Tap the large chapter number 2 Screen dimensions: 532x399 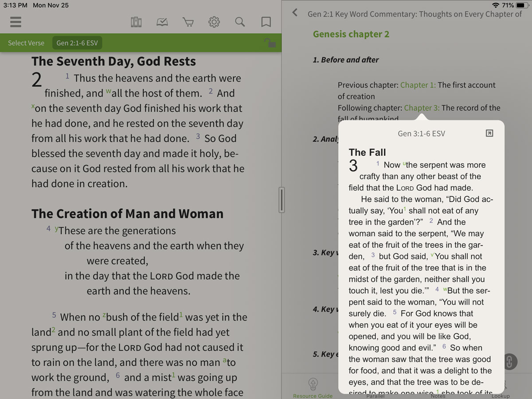(x=37, y=80)
